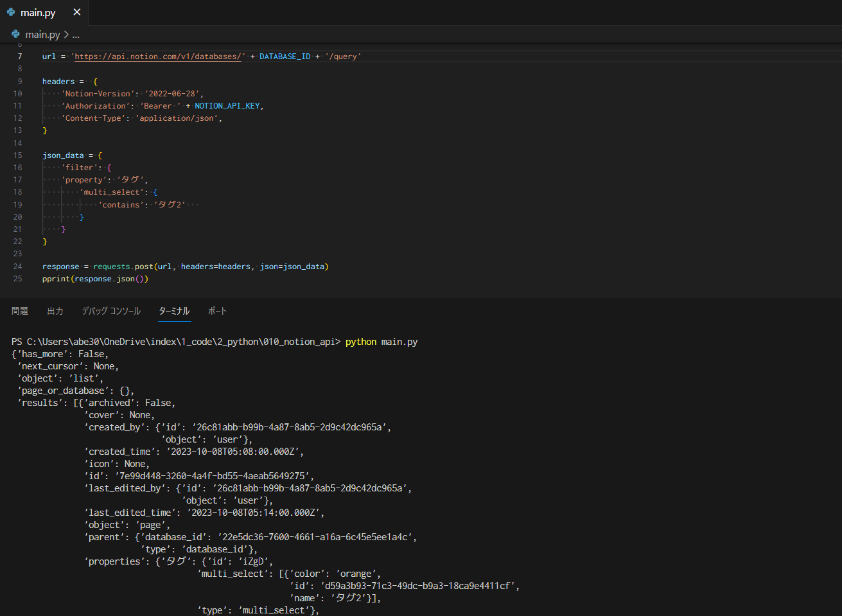Click the json_data variable on line 15

pyautogui.click(x=63, y=155)
